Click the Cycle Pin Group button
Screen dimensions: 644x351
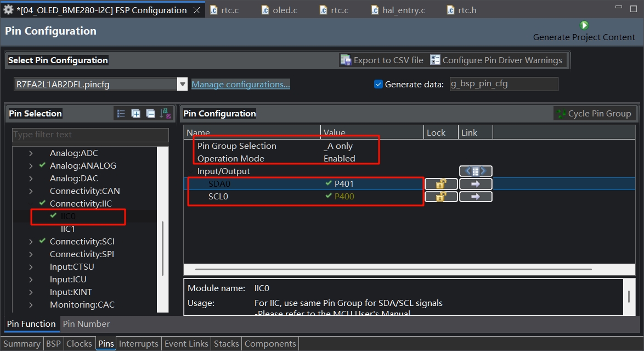[x=594, y=114]
